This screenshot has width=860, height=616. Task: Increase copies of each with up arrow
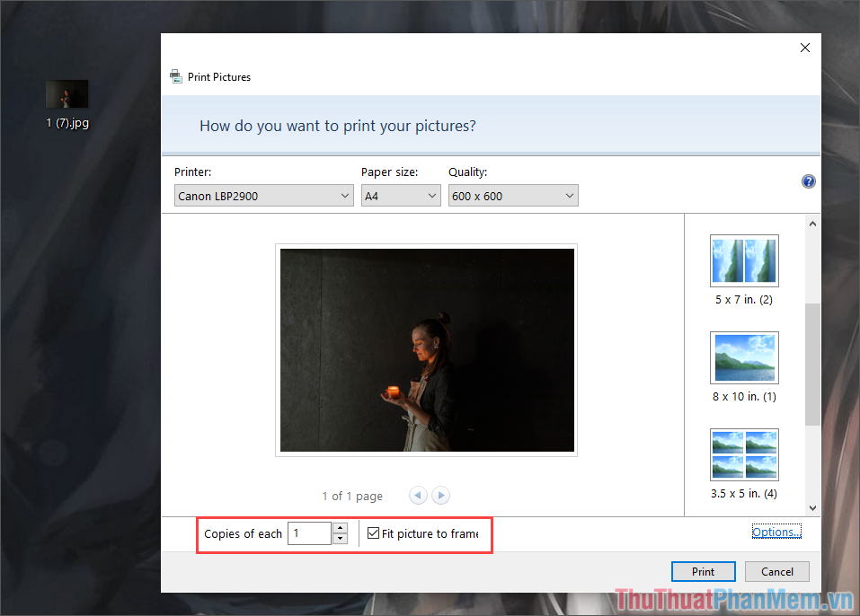340,528
